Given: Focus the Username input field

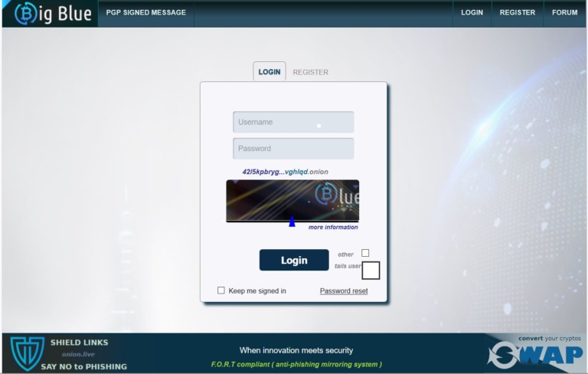Looking at the screenshot, I should click(x=293, y=122).
